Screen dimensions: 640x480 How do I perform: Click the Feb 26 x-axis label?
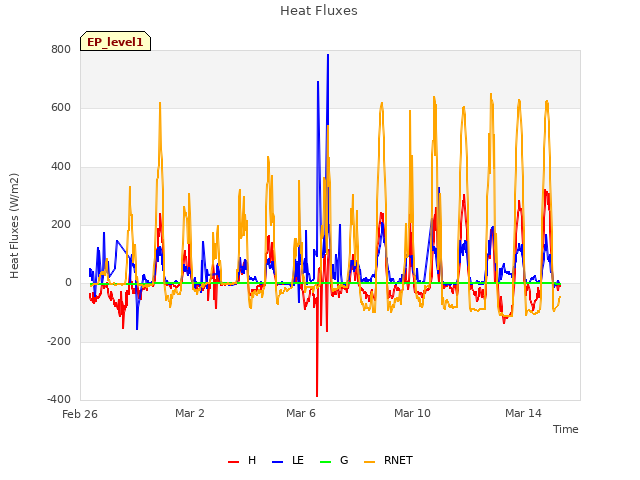pyautogui.click(x=80, y=414)
